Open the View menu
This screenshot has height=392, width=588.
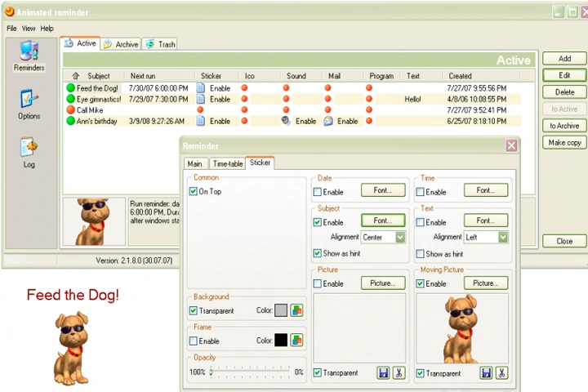tap(29, 29)
